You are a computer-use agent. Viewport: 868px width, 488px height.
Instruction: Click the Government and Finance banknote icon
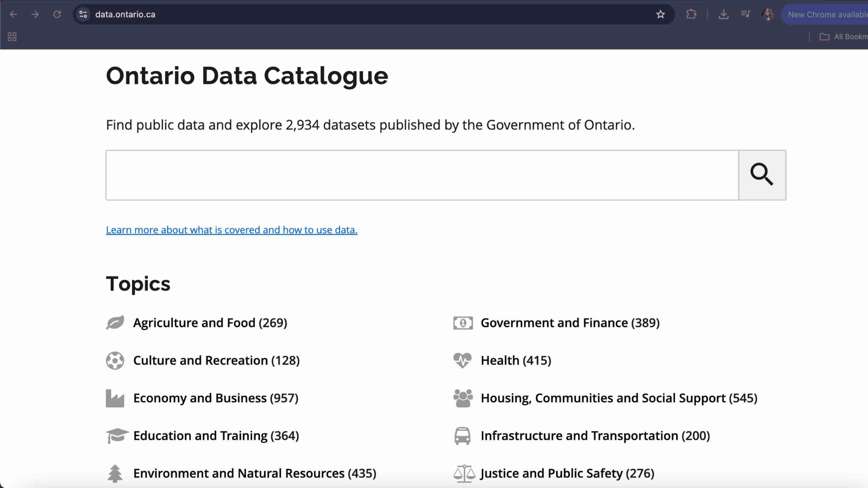(x=463, y=323)
